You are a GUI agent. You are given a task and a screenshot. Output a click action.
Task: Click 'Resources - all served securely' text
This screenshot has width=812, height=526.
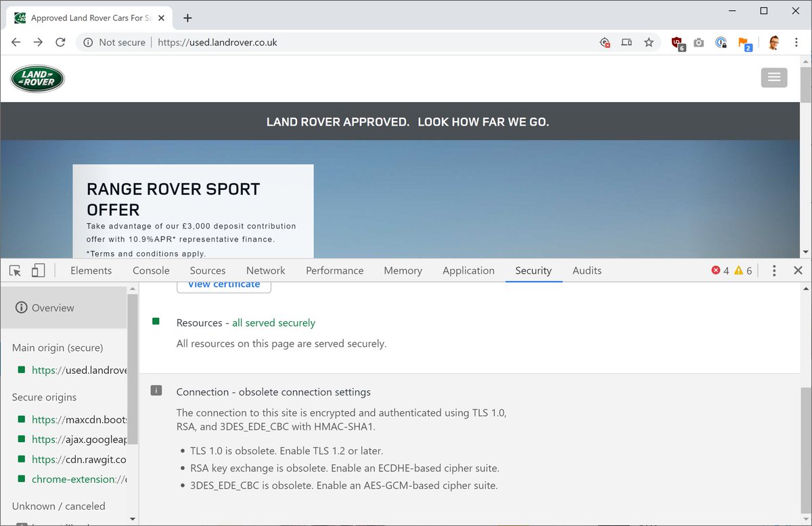(246, 322)
